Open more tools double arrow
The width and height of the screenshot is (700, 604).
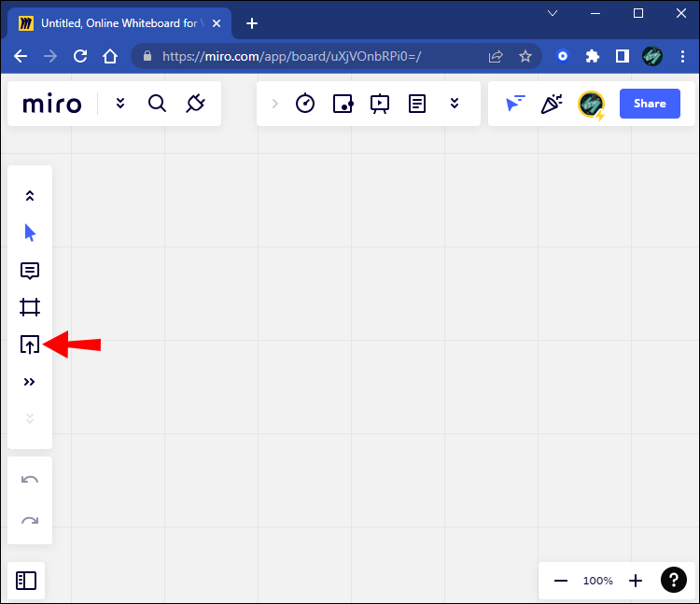[x=30, y=382]
